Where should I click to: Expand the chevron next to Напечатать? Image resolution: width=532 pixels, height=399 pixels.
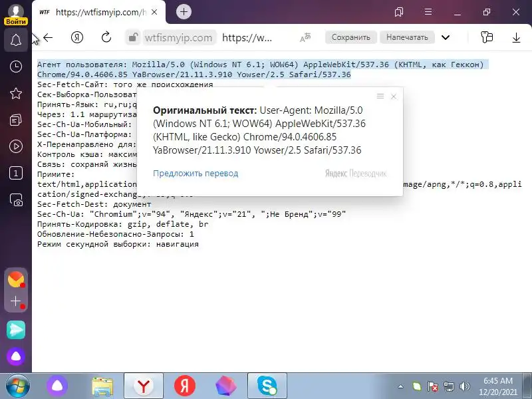point(446,38)
